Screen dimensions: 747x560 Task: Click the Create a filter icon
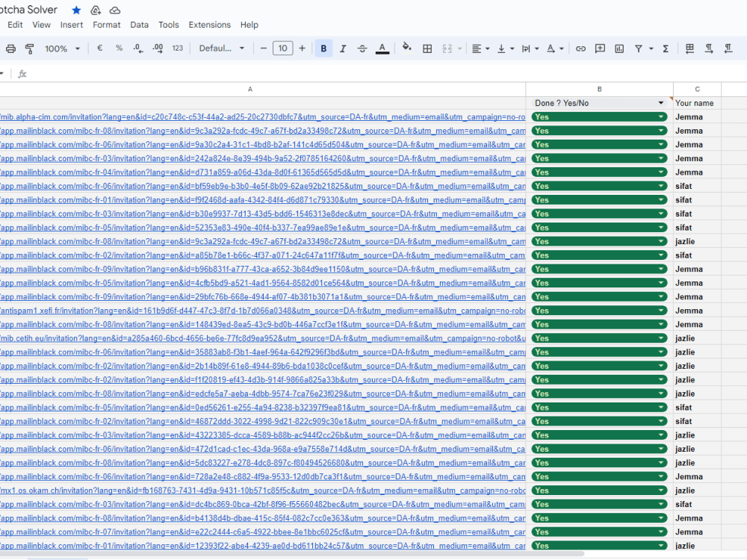639,49
